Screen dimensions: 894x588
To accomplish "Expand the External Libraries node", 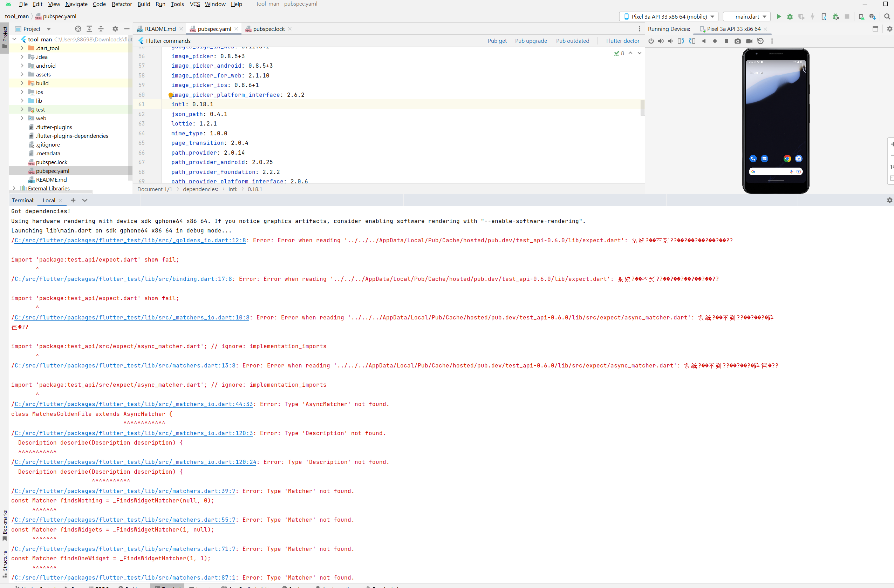I will [14, 188].
